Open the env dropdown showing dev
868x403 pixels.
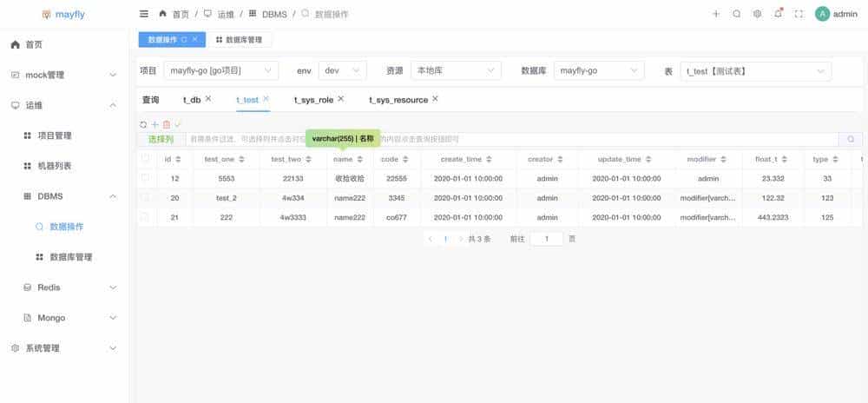343,71
